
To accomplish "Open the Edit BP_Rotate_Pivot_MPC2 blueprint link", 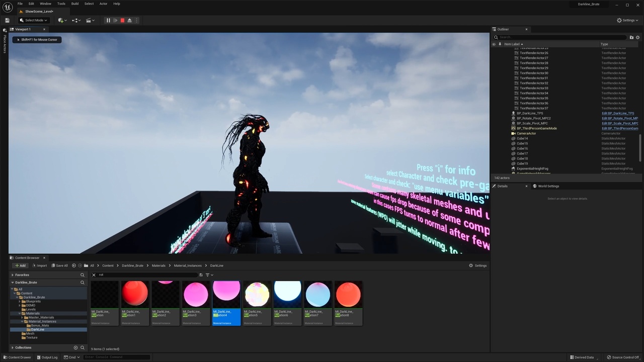I will point(620,118).
